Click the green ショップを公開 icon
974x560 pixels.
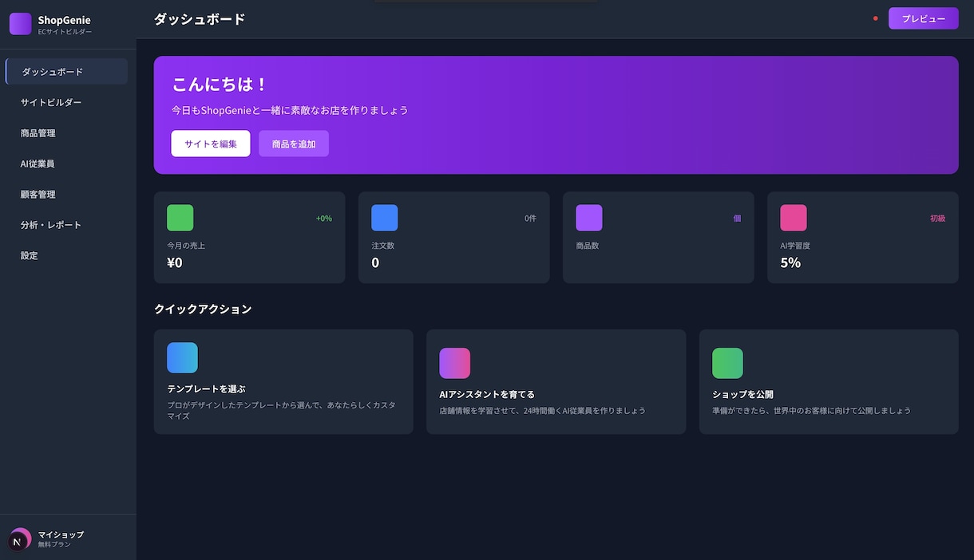tap(727, 363)
